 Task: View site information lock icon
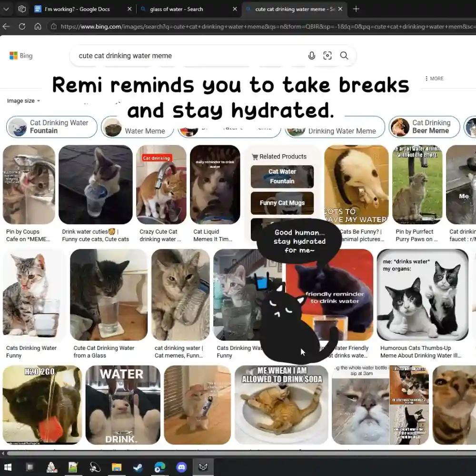click(54, 26)
